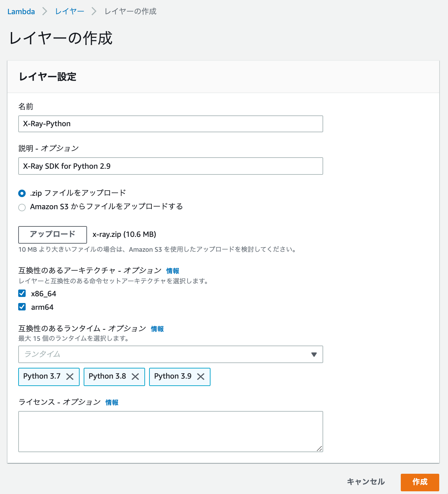
Task: Click the breadcrumb chevron after レイヤー
Action: (94, 11)
